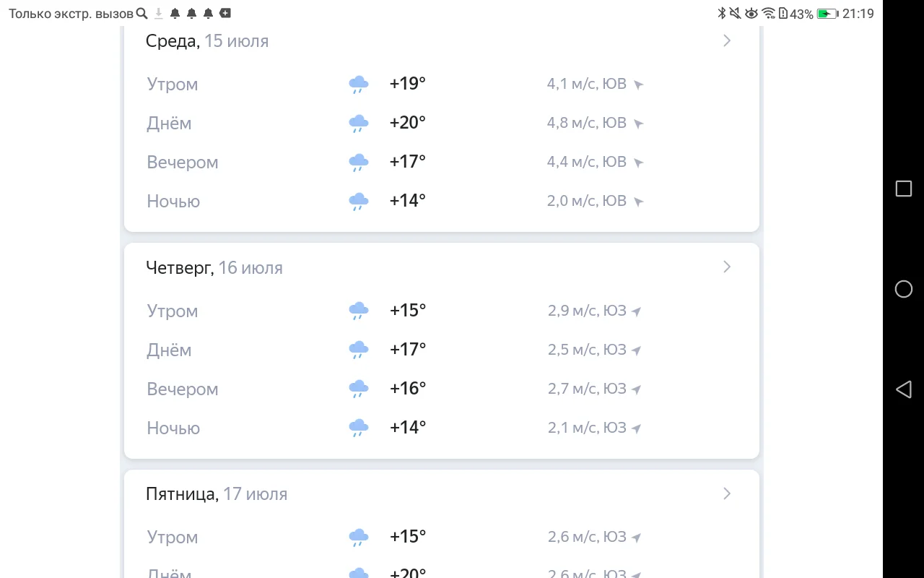Expand Четверг, 16 июля details chevron
The image size is (924, 578).
(x=726, y=267)
